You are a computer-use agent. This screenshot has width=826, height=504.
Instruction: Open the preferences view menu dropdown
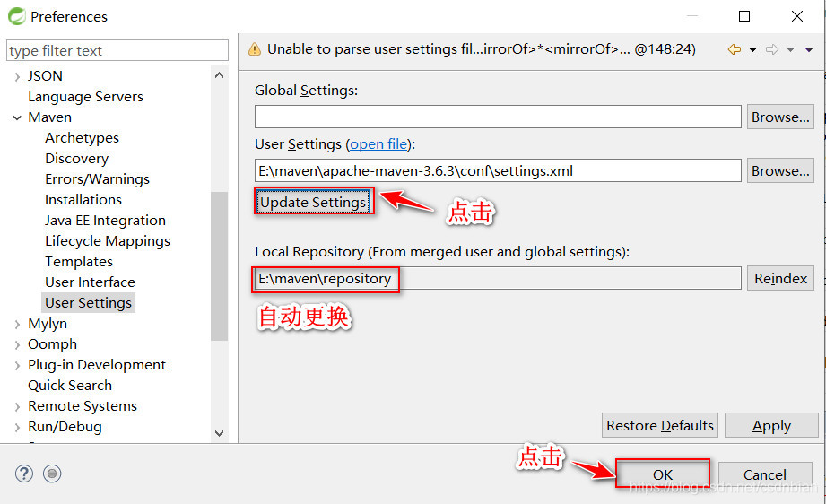809,49
